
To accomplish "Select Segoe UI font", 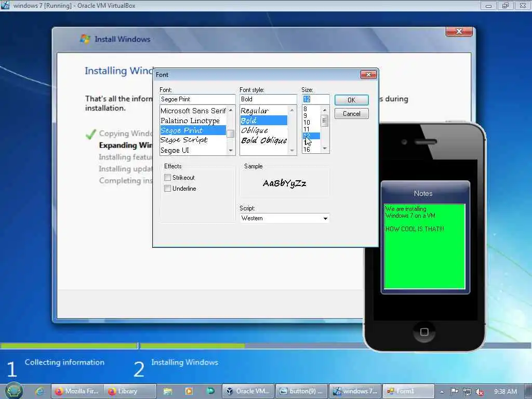I will (193, 150).
